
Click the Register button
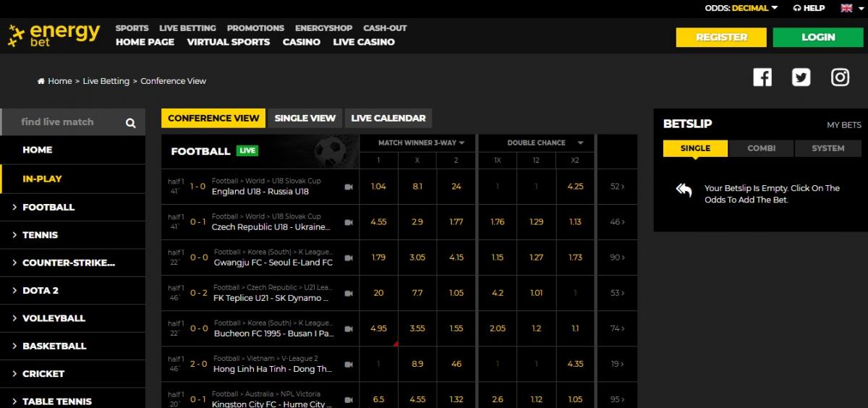coord(721,37)
